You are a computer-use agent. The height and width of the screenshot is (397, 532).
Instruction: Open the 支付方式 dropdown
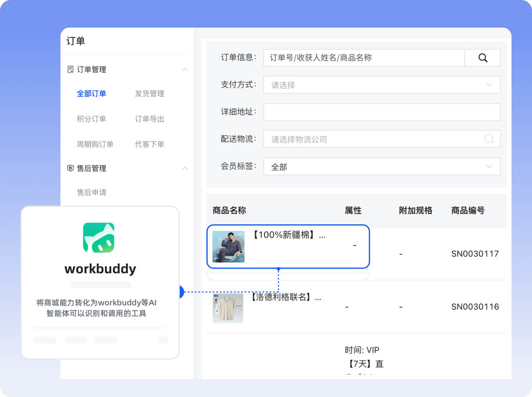click(x=382, y=85)
